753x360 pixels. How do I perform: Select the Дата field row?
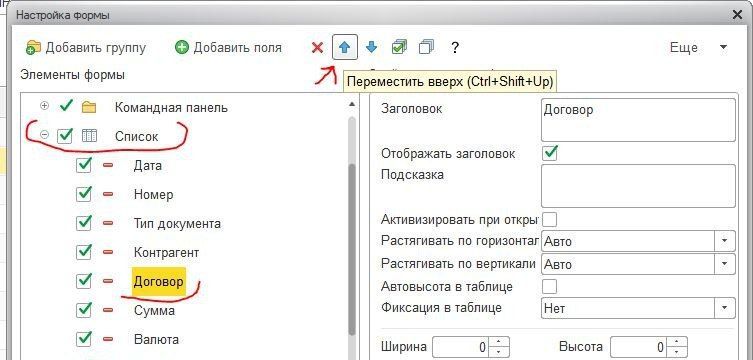pos(148,166)
